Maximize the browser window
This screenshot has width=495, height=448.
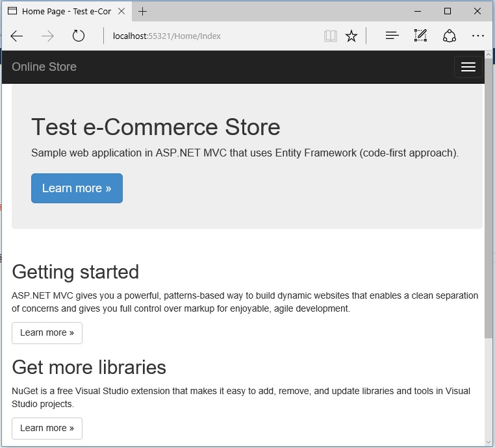click(448, 11)
